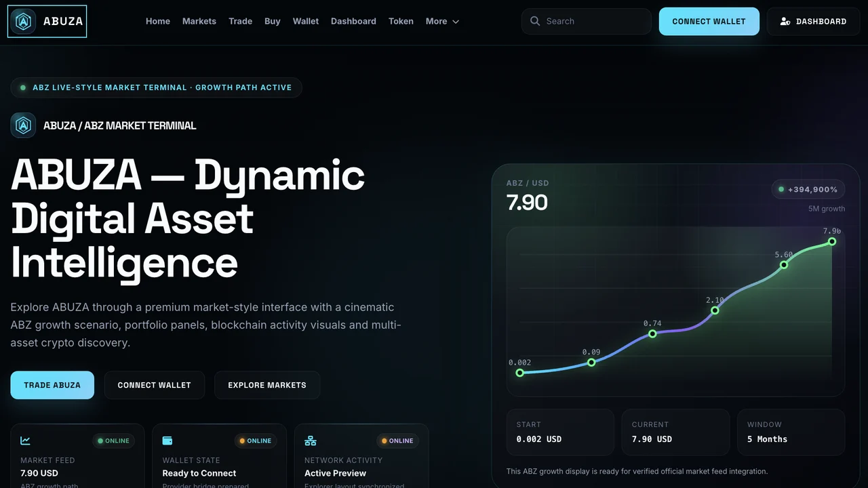Click the Wallet State wallet icon
The width and height of the screenshot is (868, 488).
click(167, 441)
